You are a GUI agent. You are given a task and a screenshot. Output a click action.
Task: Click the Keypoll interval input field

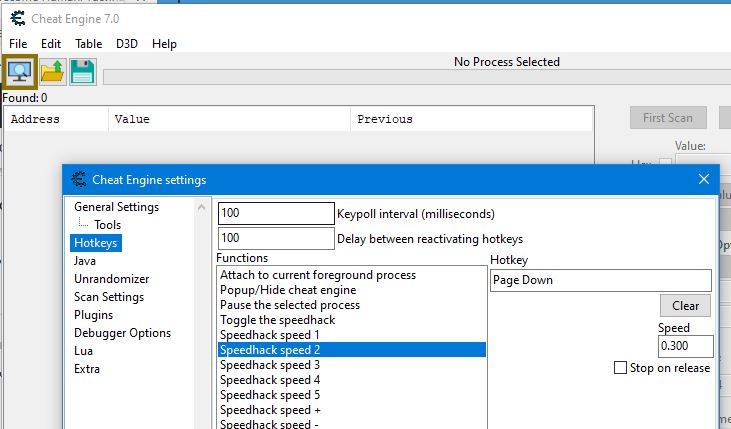tap(276, 213)
